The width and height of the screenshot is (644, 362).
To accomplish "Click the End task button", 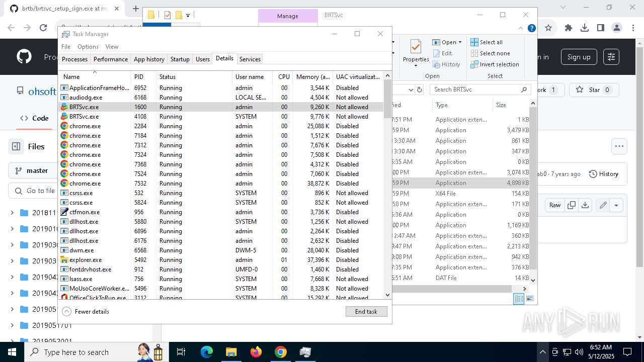I will pyautogui.click(x=366, y=311).
